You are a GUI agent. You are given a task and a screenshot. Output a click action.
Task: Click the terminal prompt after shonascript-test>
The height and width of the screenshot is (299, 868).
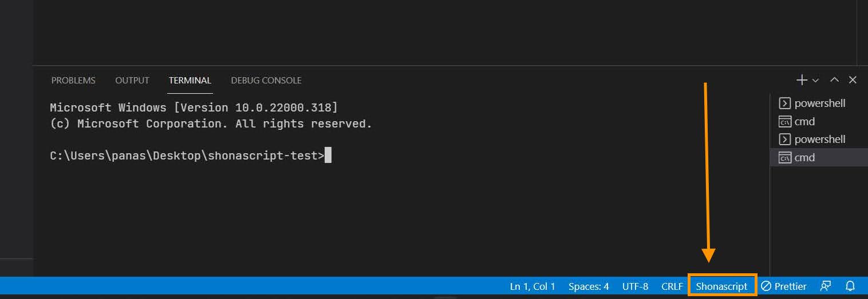pos(328,156)
